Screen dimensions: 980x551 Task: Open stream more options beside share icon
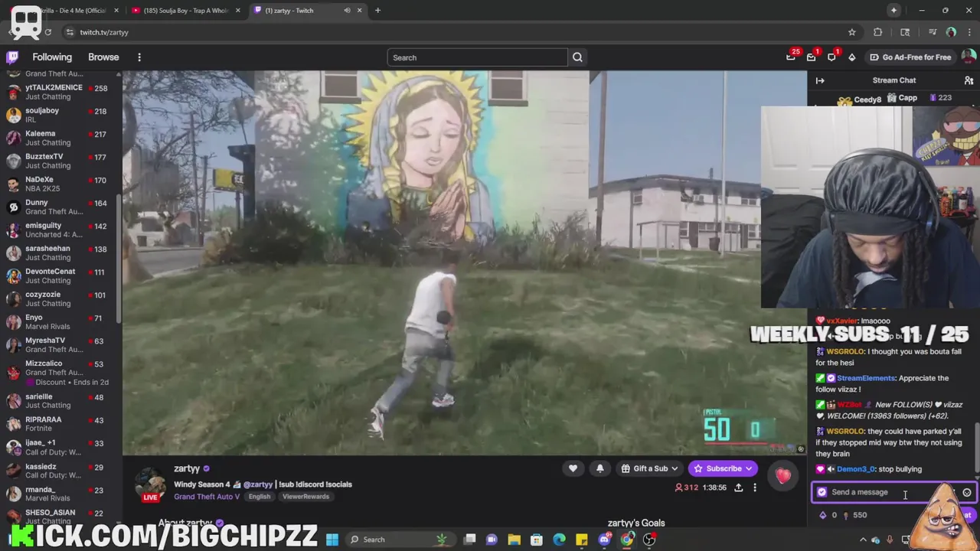(755, 487)
